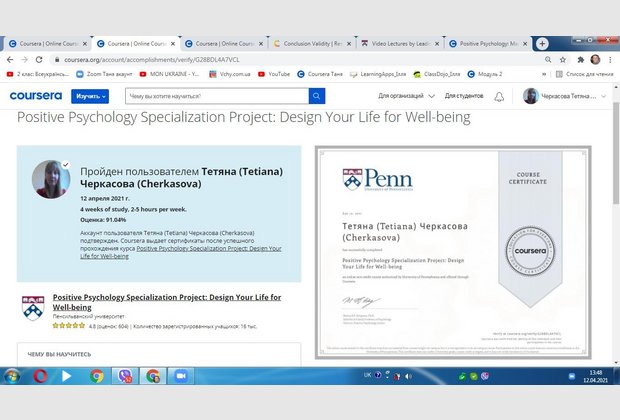Open the bold course title link
The image size is (620, 420).
(x=166, y=302)
